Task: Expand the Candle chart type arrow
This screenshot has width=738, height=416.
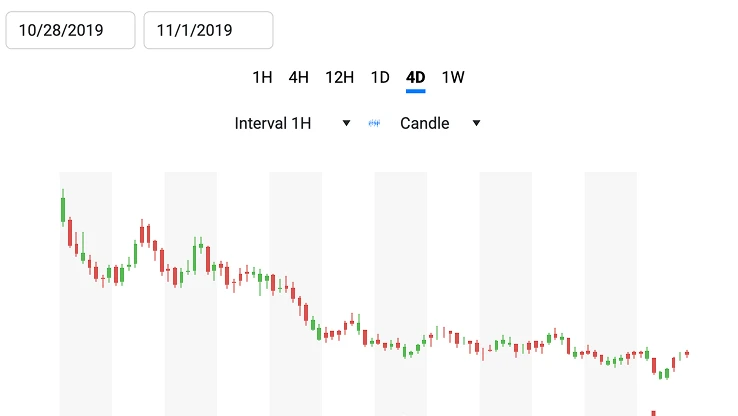Action: 476,123
